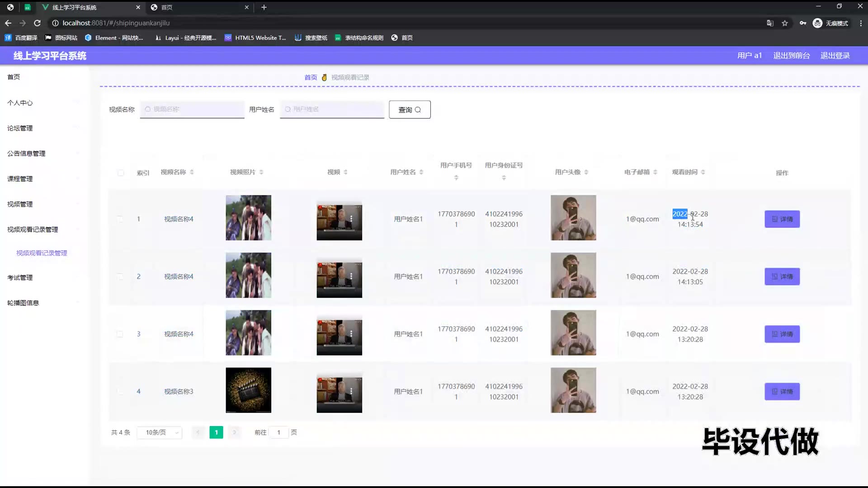
Task: Open 详情 for row 1
Action: pyautogui.click(x=782, y=219)
